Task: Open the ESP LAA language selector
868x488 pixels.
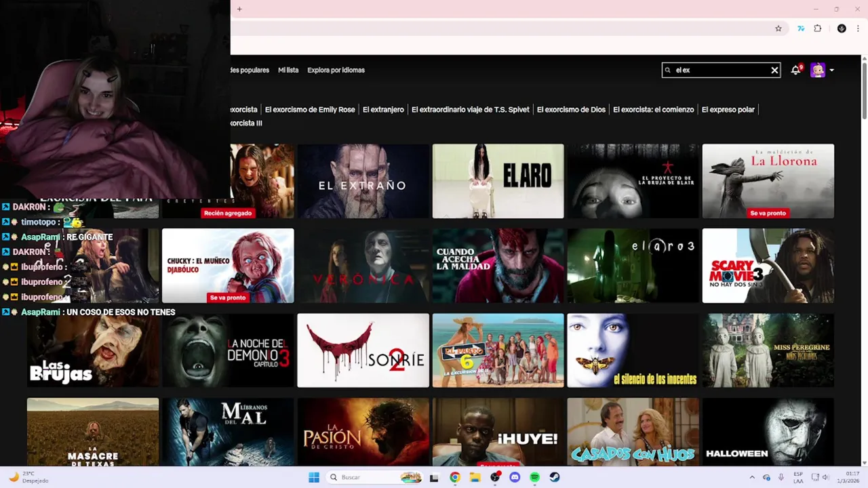Action: tap(799, 477)
